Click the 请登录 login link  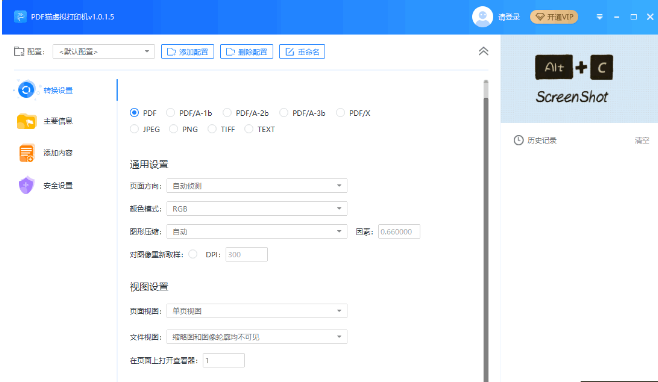coord(509,17)
